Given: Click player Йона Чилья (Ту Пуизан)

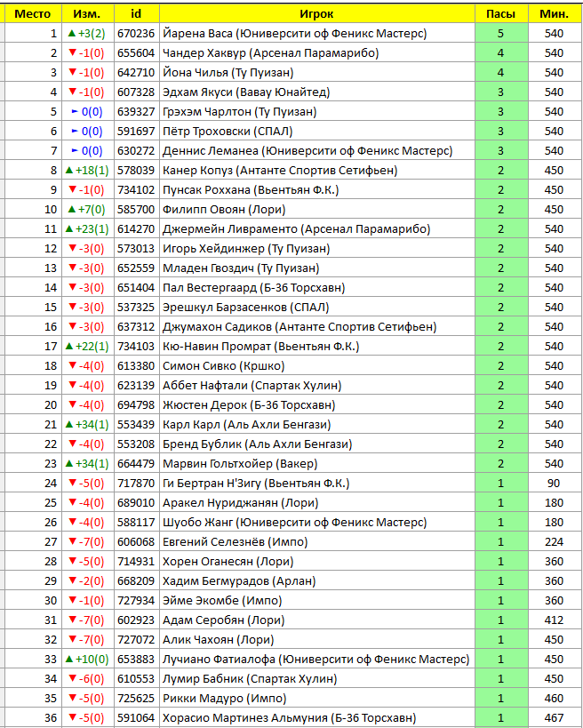Looking at the screenshot, I should 316,72.
